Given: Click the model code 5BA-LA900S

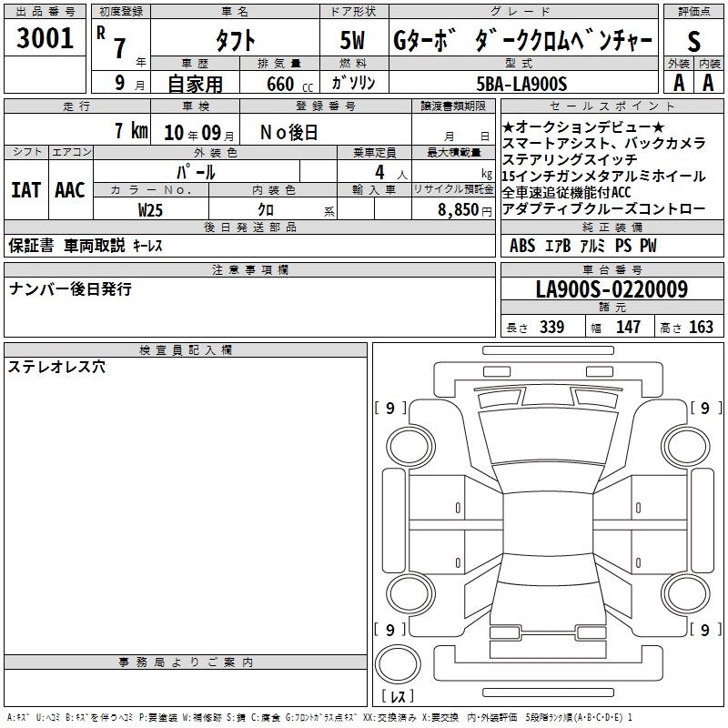Looking at the screenshot, I should (522, 84).
